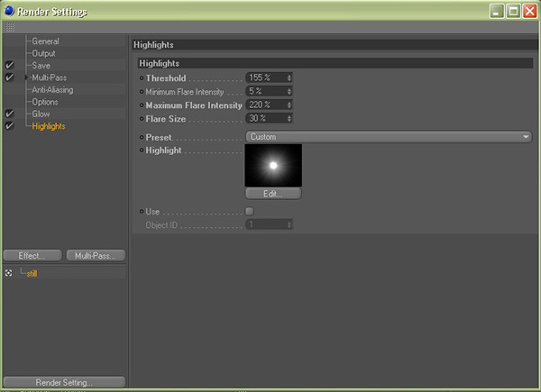
Task: Enable the Use Object ID checkbox
Action: tap(250, 212)
